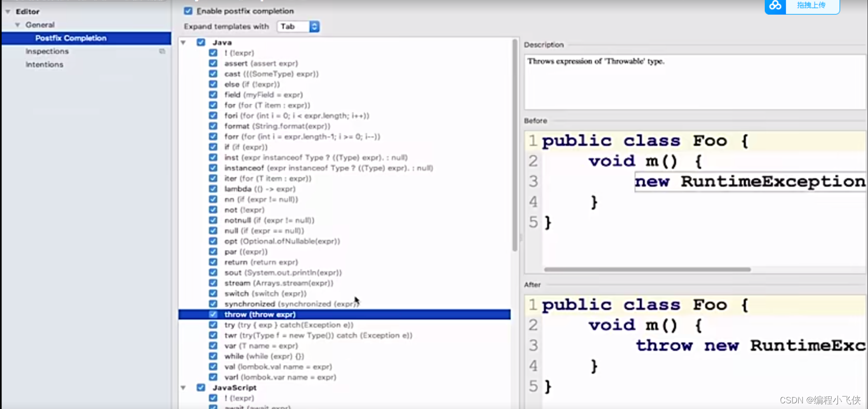Select the 'synchronized' template row
868x409 pixels.
click(x=345, y=304)
